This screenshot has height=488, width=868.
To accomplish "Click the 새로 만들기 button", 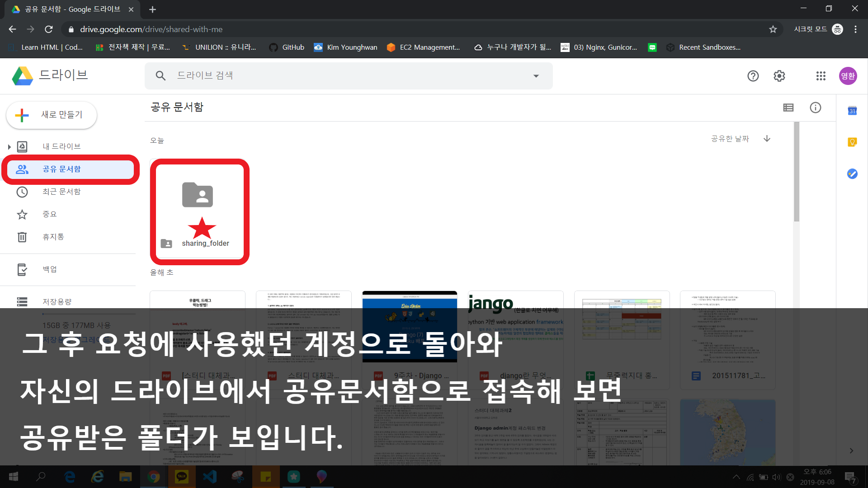I will 52,115.
